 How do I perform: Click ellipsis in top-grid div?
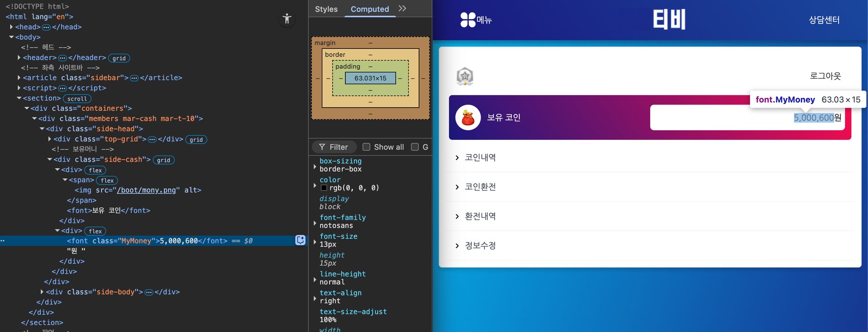(x=152, y=139)
